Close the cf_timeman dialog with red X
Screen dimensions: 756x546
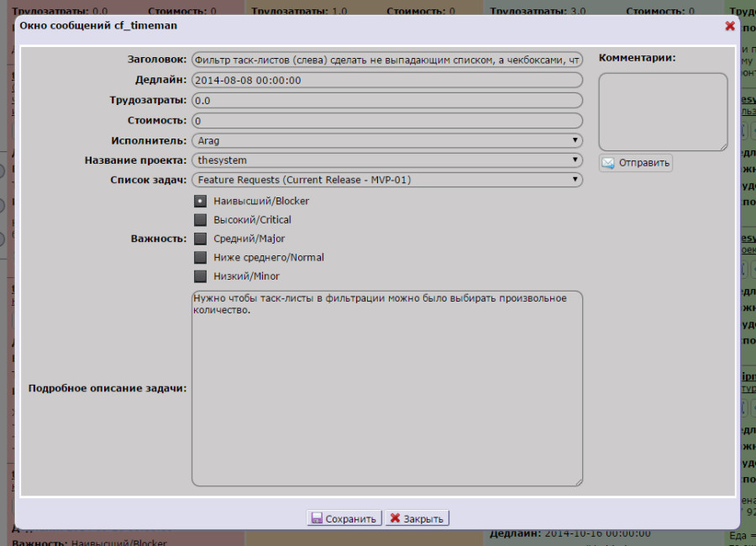(x=729, y=26)
